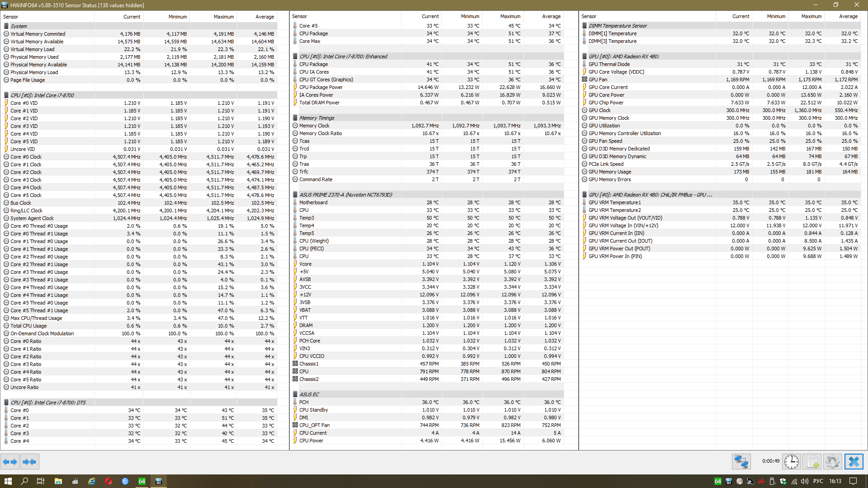The height and width of the screenshot is (488, 868).
Task: Open the volume icon in the system tray
Action: click(x=805, y=481)
